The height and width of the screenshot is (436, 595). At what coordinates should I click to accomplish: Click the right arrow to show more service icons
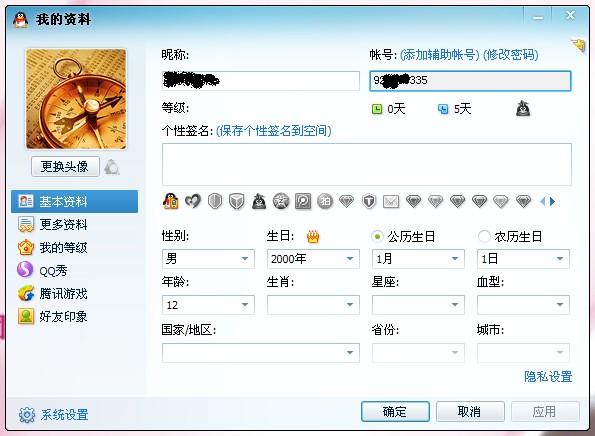pos(552,201)
